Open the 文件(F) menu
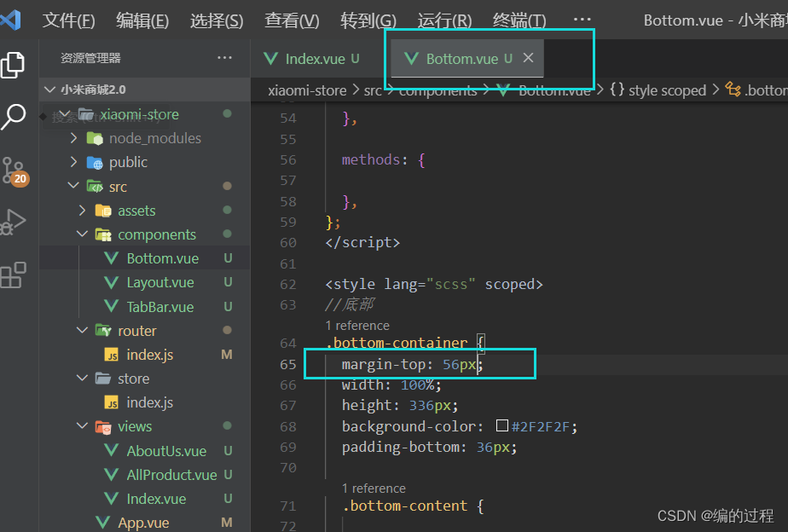The width and height of the screenshot is (788, 532). click(x=68, y=20)
